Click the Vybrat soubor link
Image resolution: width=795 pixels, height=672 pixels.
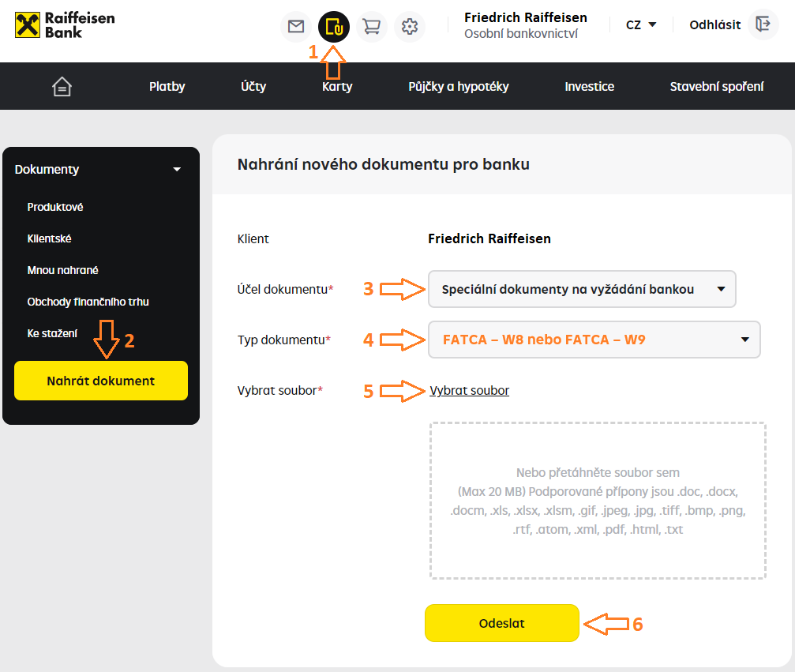(x=469, y=391)
